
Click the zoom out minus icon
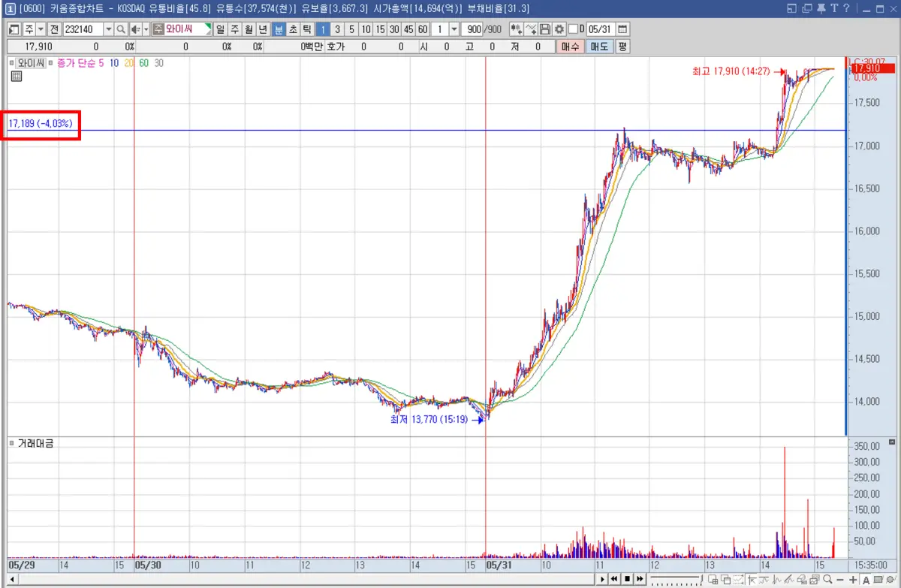point(839,580)
